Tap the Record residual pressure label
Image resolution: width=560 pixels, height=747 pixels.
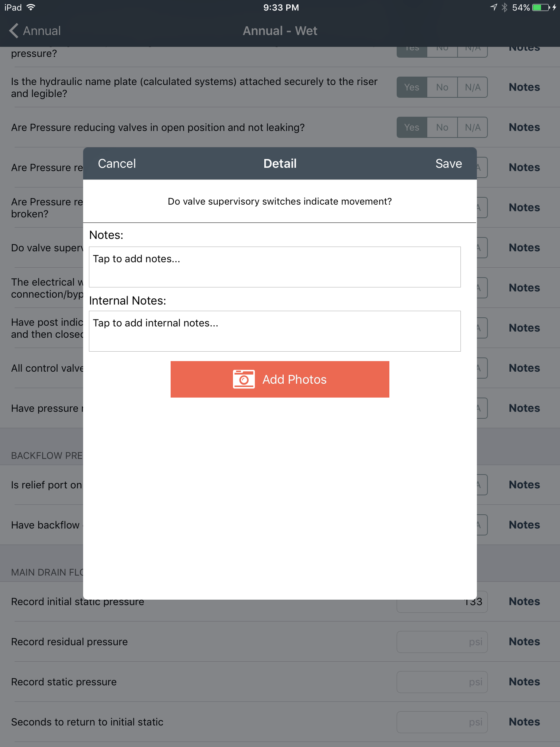(69, 642)
